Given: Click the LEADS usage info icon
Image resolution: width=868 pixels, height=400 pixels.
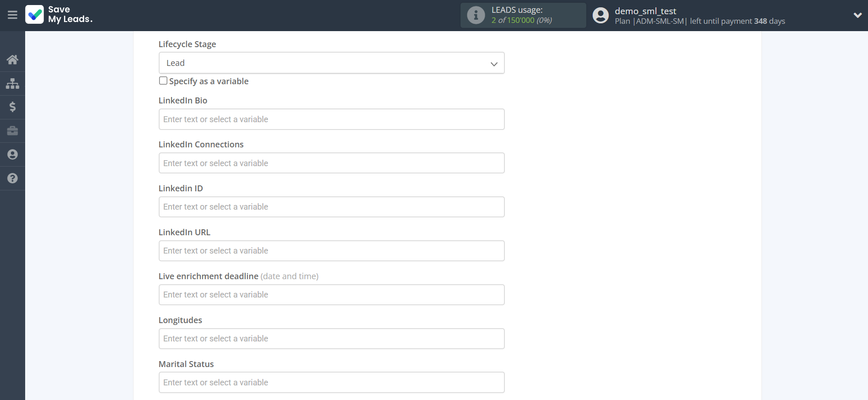Looking at the screenshot, I should click(x=476, y=15).
